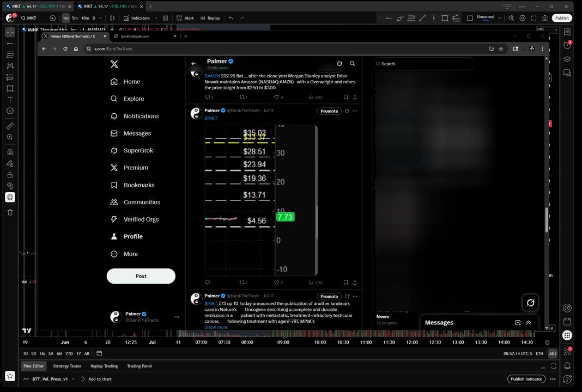This screenshot has height=392, width=582.
Task: Click Show more on testicular cancer post
Action: [x=216, y=327]
